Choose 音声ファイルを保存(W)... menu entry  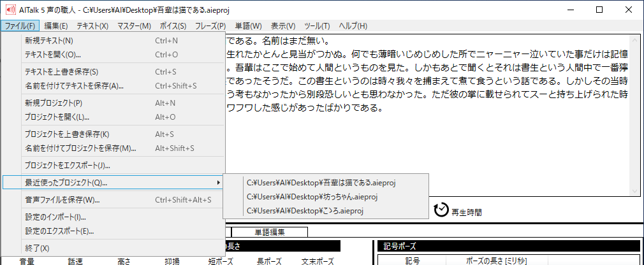click(x=113, y=200)
